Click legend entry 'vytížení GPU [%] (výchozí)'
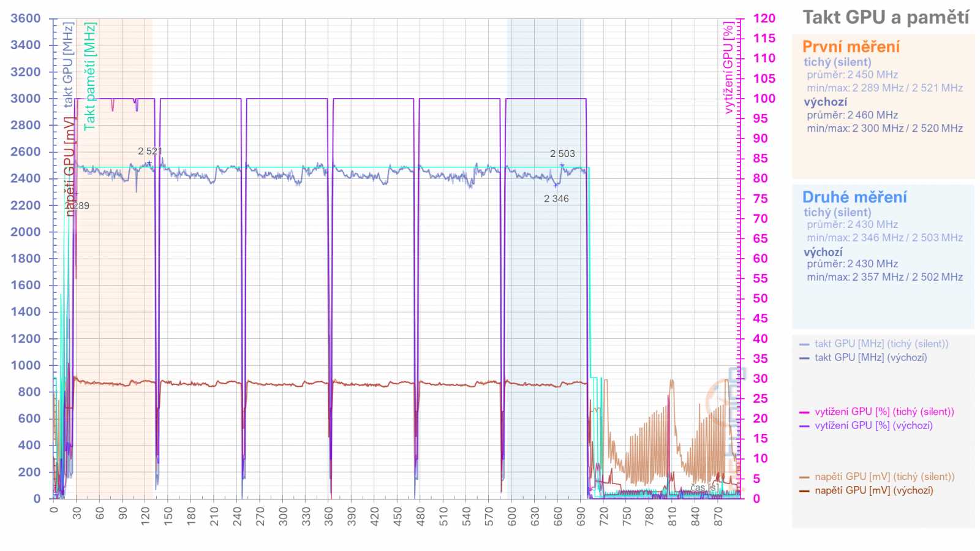This screenshot has height=551, width=980. 873,425
